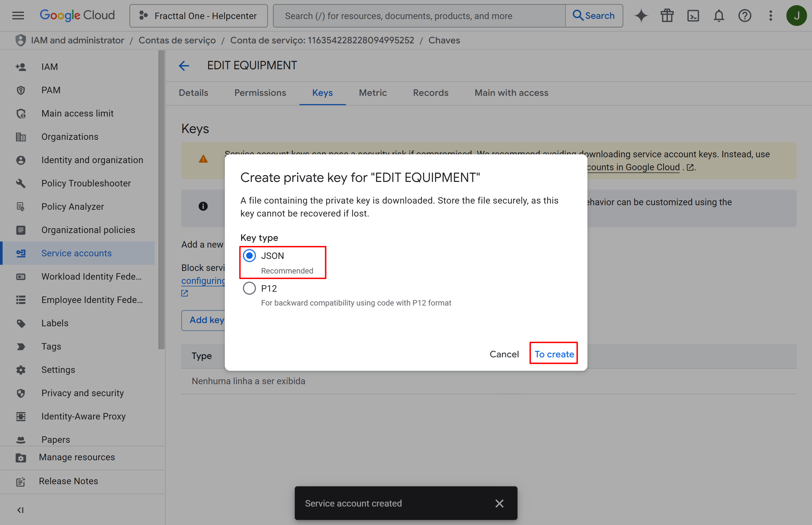Open the help question mark icon
This screenshot has height=525, width=812.
click(x=745, y=16)
